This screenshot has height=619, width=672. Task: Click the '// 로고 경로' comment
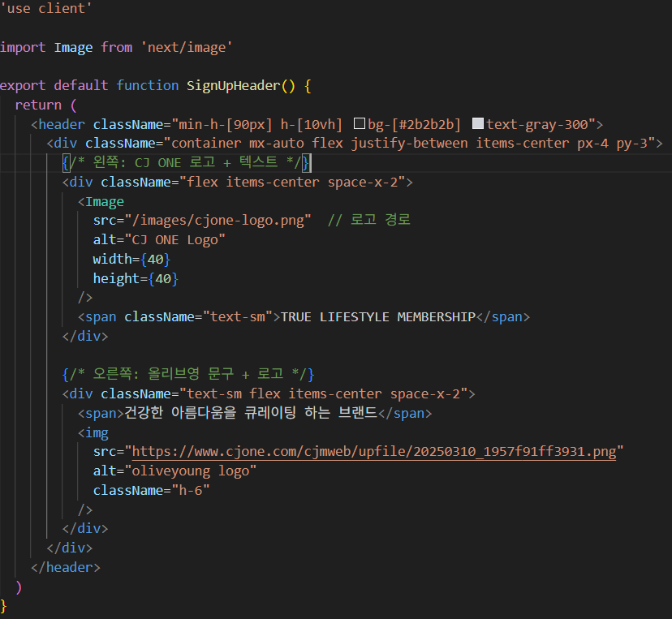click(x=369, y=220)
